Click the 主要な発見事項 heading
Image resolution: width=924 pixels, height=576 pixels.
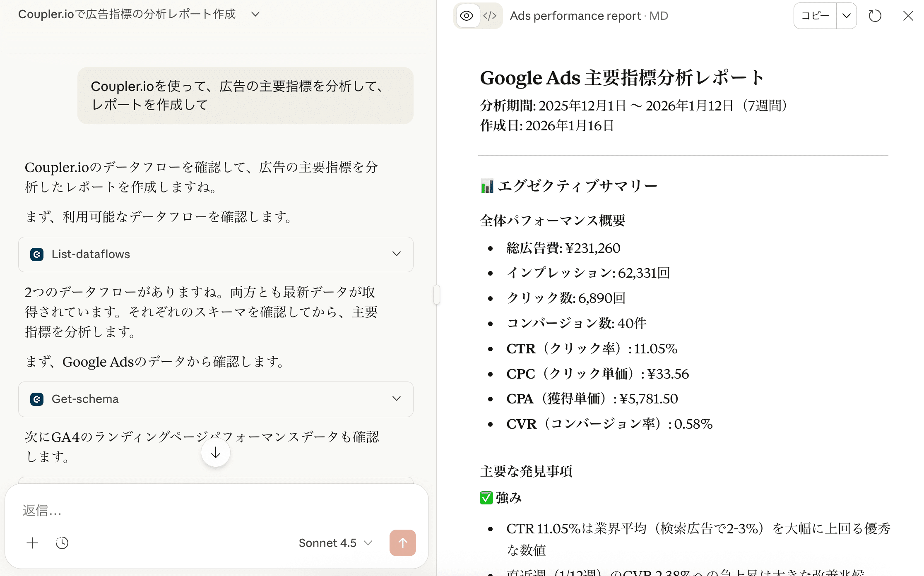pos(526,471)
